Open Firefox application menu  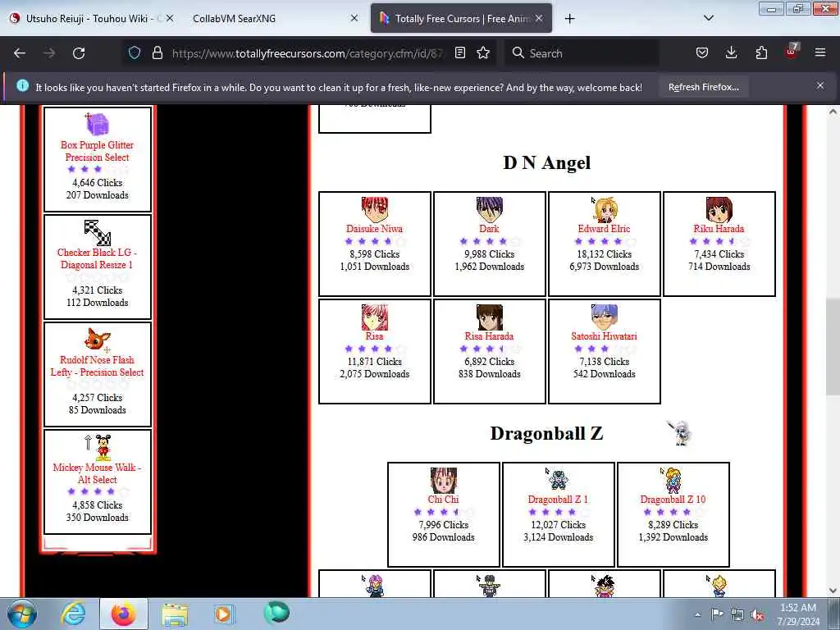coord(820,52)
